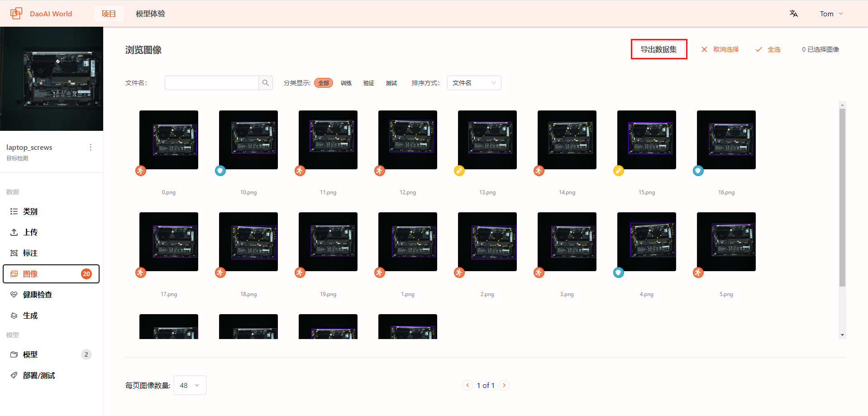Go to 类别 in sidebar

[51, 211]
